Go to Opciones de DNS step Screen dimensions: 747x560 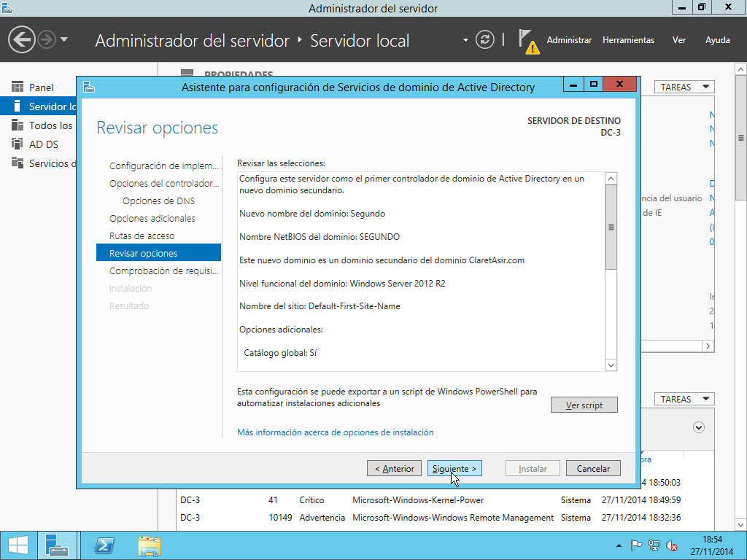click(x=158, y=201)
